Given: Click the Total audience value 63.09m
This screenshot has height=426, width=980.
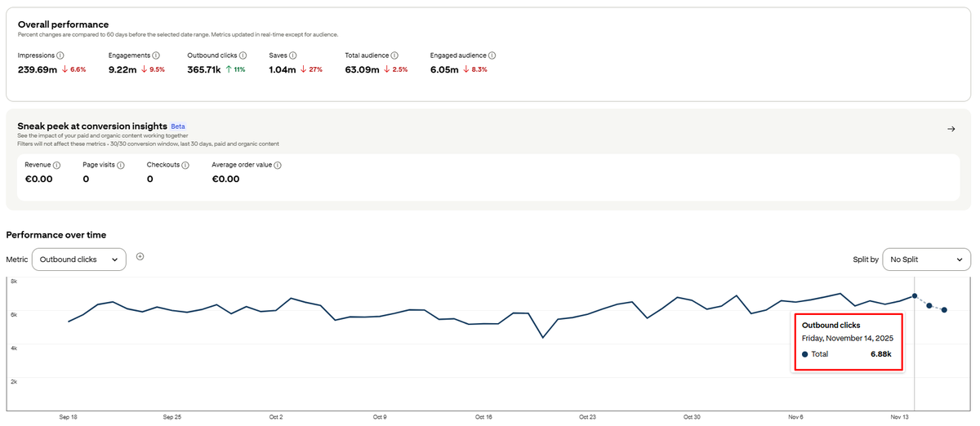Looking at the screenshot, I should [363, 69].
